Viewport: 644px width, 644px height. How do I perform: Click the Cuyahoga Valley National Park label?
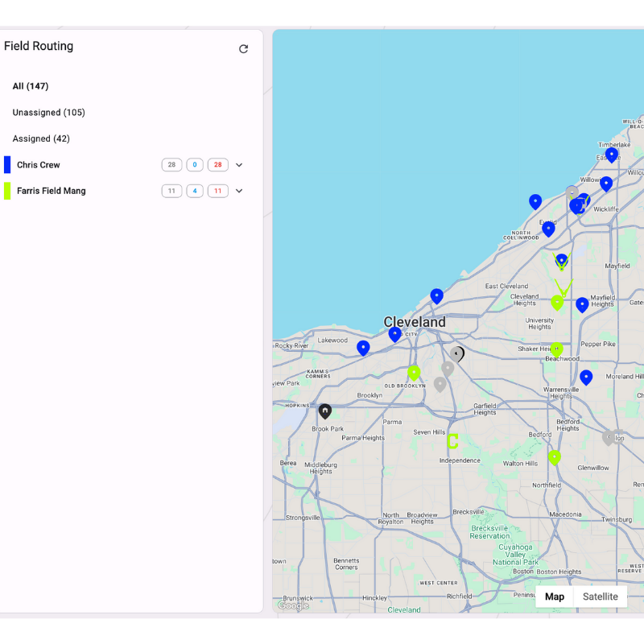[515, 555]
